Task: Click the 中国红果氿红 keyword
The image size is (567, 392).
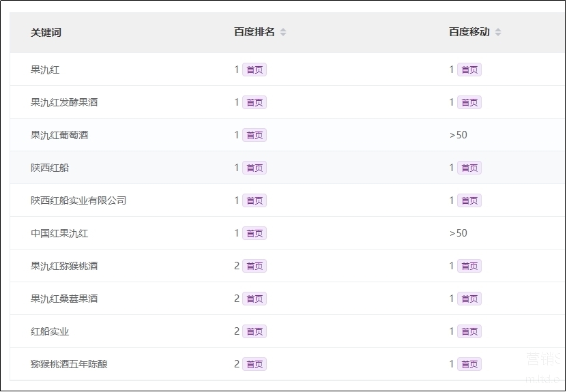Action: [59, 233]
